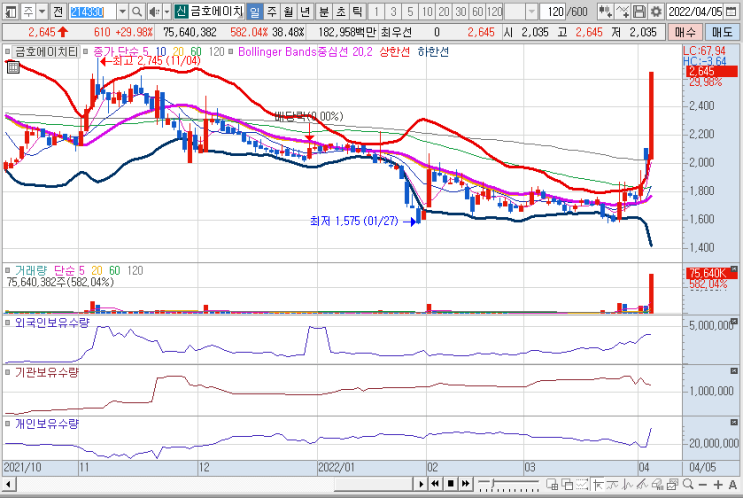Choose the 60 interval button
The image size is (743, 498).
[x=478, y=11]
